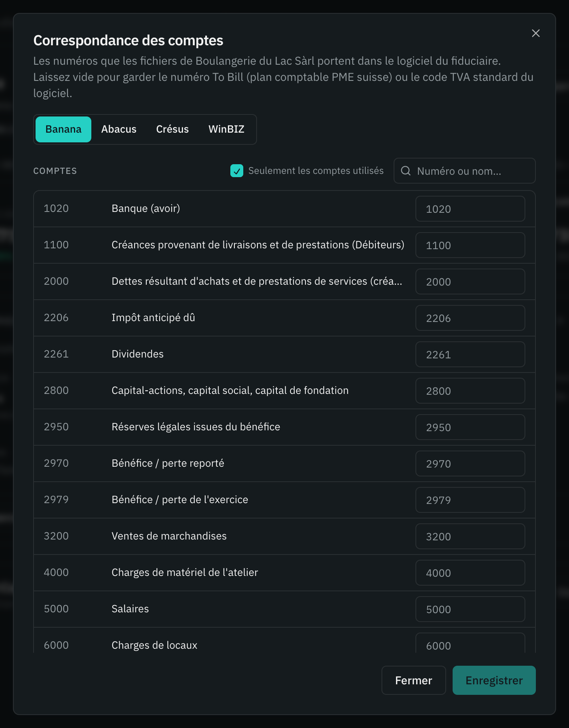Click the input for account 2000 Dettes
Viewport: 569px width, 728px height.
tap(470, 281)
